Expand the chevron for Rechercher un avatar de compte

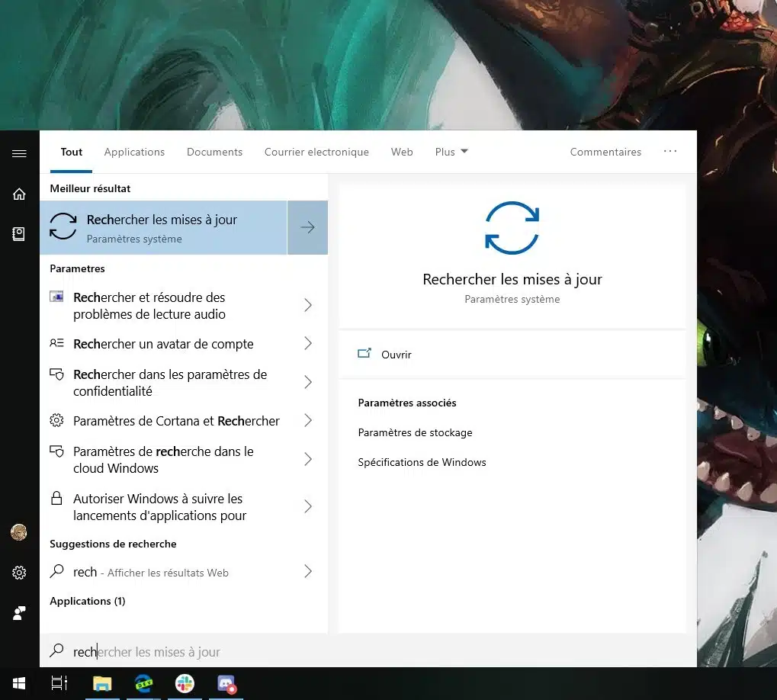[x=308, y=343]
